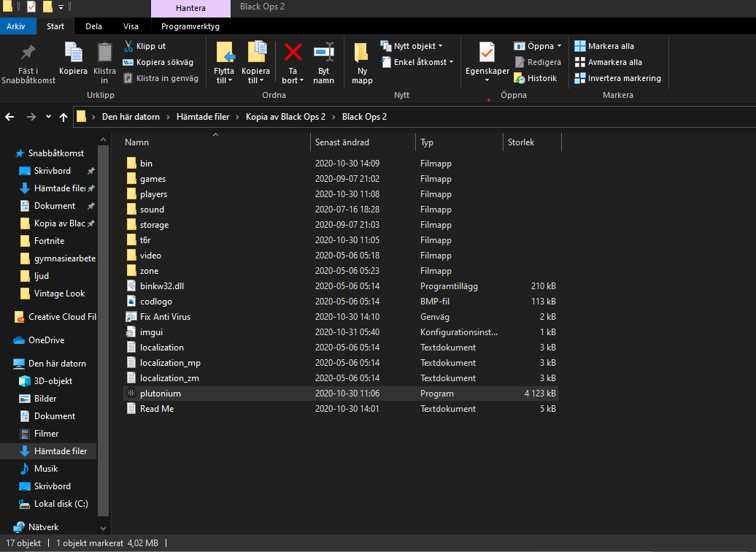Expand Nytt objekt dropdown
756x552 pixels.
(x=412, y=46)
